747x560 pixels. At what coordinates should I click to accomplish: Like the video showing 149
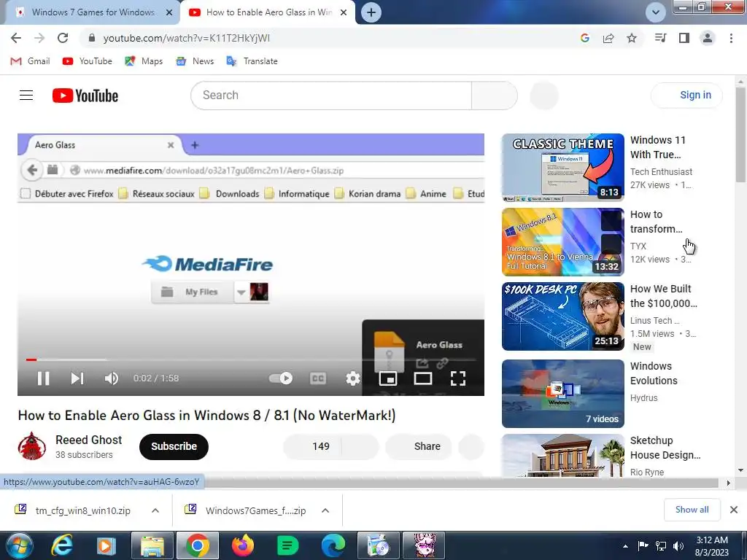pos(312,446)
